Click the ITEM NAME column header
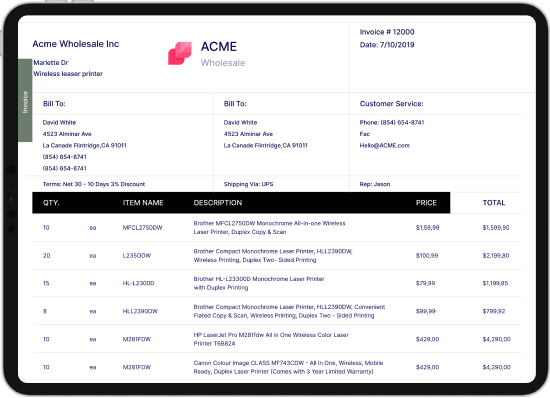The image size is (550, 398). click(x=143, y=203)
